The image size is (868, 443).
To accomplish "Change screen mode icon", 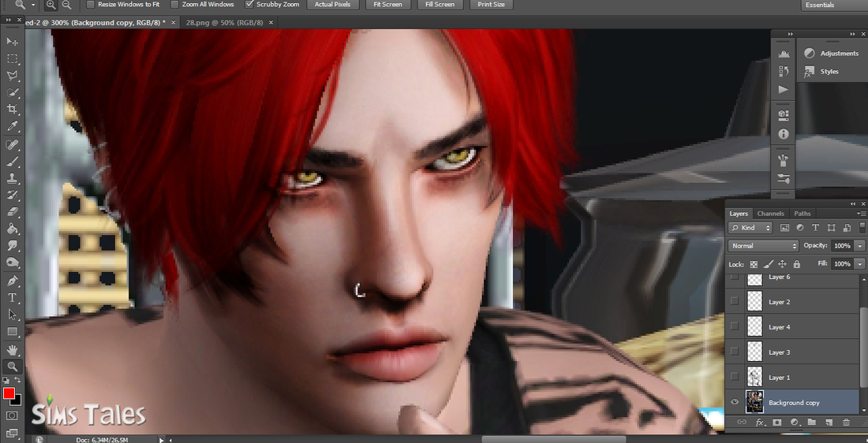I will tap(12, 433).
